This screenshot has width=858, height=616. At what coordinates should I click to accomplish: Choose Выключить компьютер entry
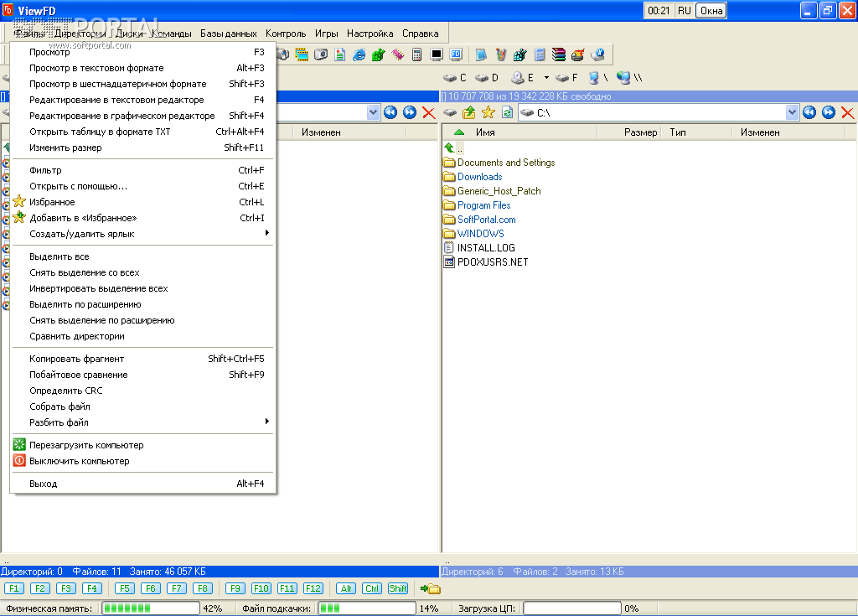click(142, 461)
